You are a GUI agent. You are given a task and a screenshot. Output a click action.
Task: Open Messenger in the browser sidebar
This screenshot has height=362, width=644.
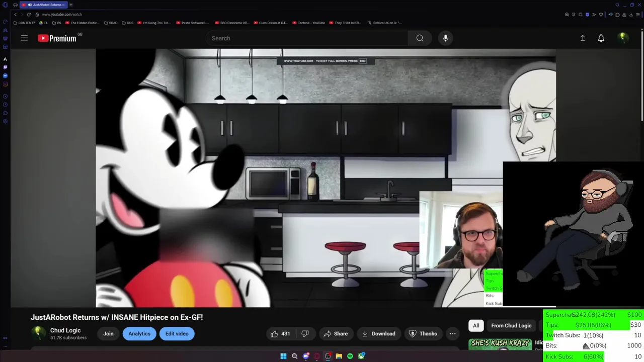(x=5, y=75)
